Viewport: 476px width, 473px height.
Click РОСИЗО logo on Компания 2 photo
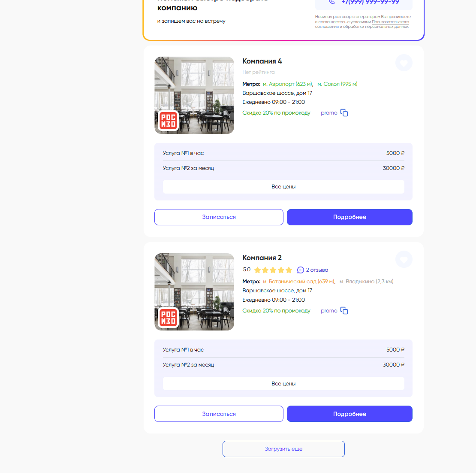pyautogui.click(x=168, y=318)
